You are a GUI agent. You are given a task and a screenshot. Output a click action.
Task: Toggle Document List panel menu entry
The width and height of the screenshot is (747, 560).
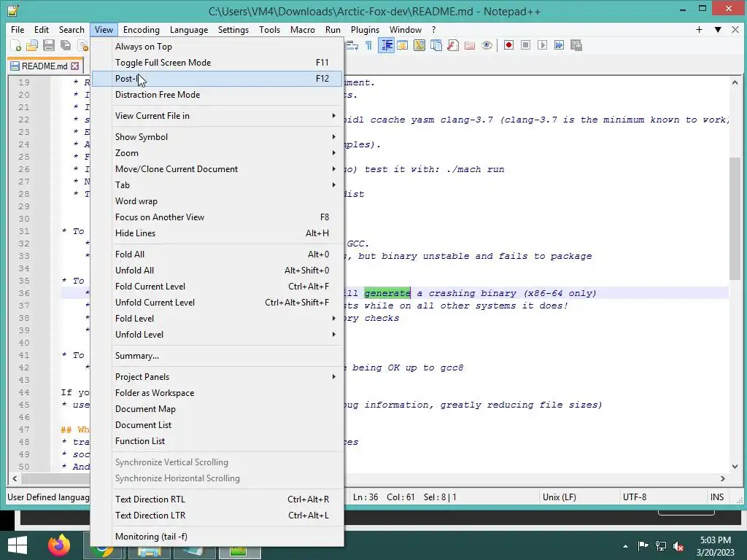[217, 425]
